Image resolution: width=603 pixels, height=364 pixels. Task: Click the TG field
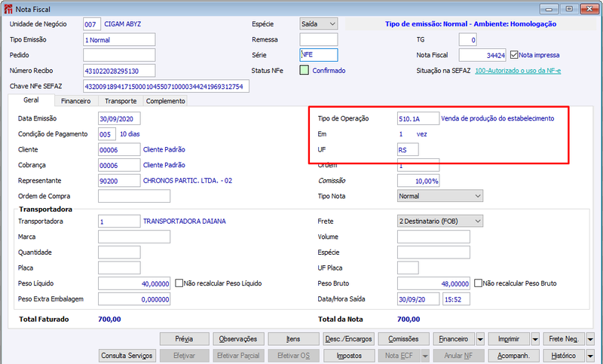[468, 40]
